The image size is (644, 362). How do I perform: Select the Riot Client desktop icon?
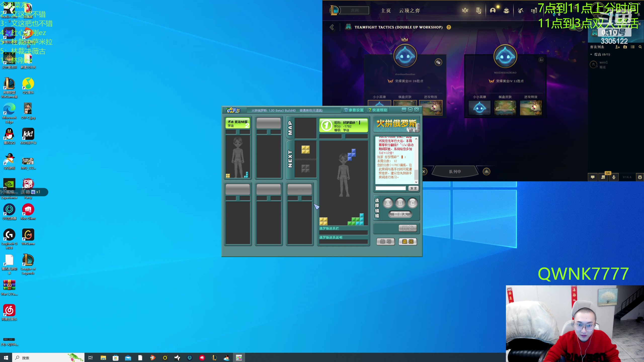coord(28,212)
